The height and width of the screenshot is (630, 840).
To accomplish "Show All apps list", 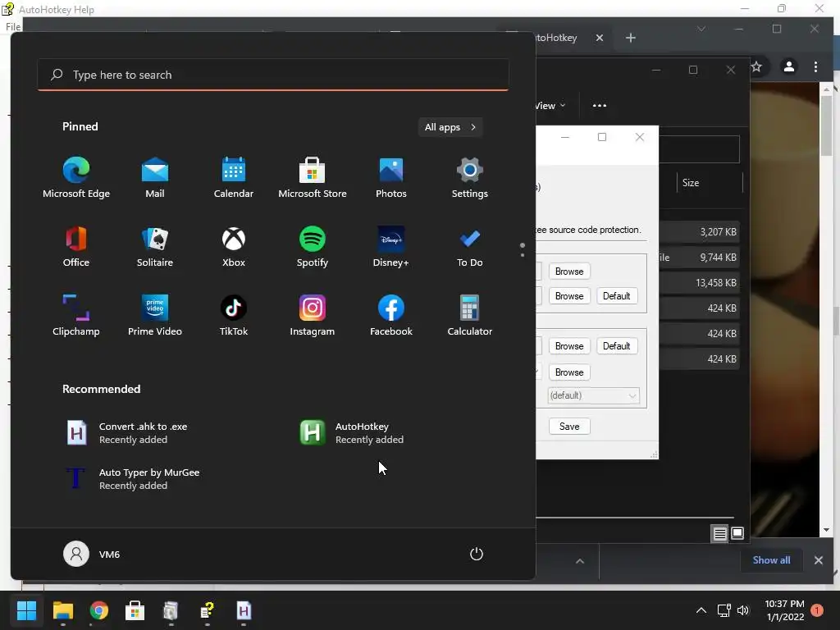I will click(x=450, y=127).
